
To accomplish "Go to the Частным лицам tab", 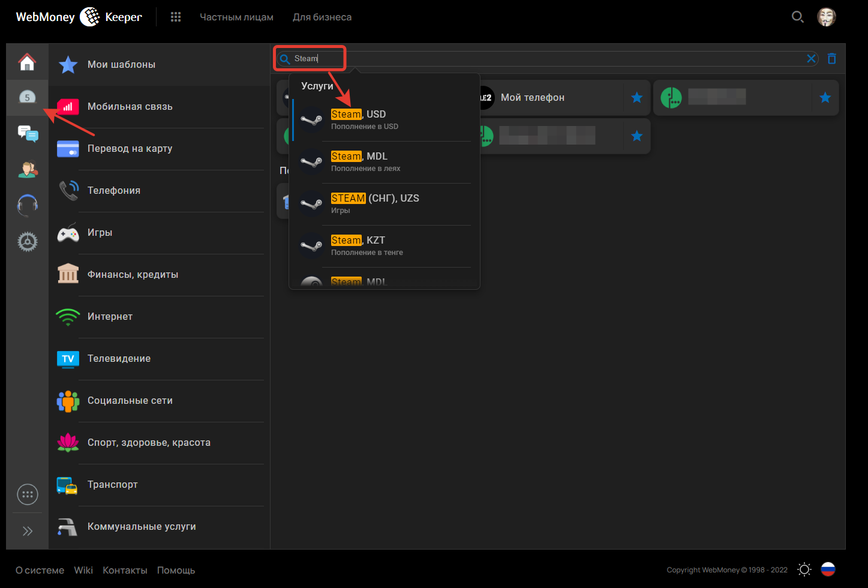I will [236, 17].
